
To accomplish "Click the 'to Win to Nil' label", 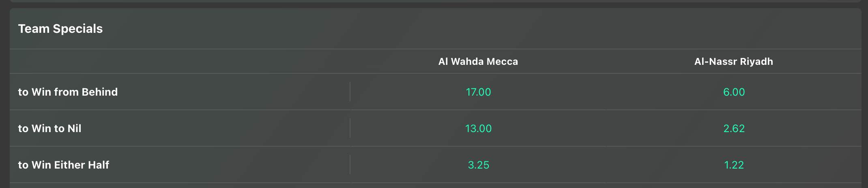I will [x=49, y=128].
